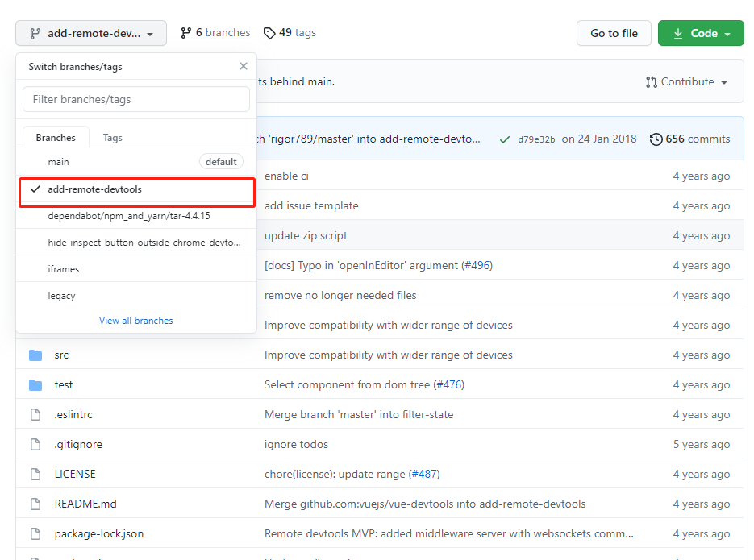The height and width of the screenshot is (560, 754).
Task: Open the .gitignore file
Action: tap(78, 444)
